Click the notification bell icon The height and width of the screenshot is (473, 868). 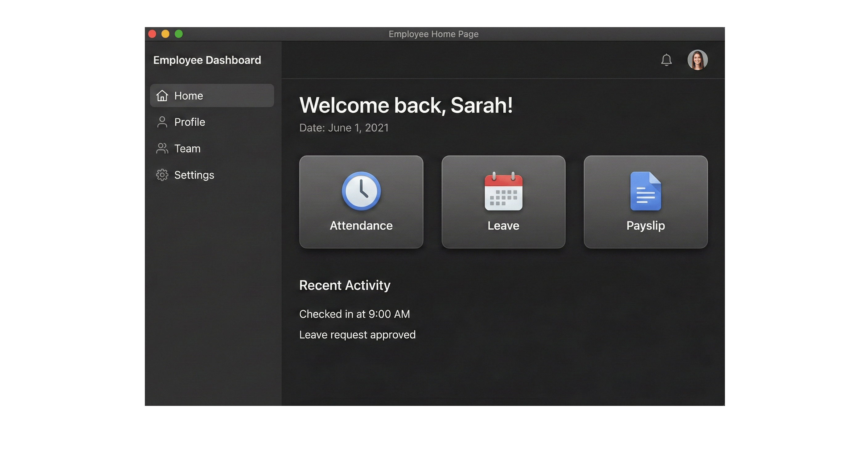coord(666,60)
